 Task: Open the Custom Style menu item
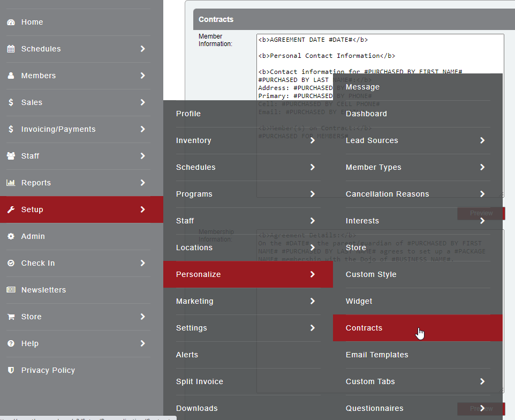tap(371, 274)
